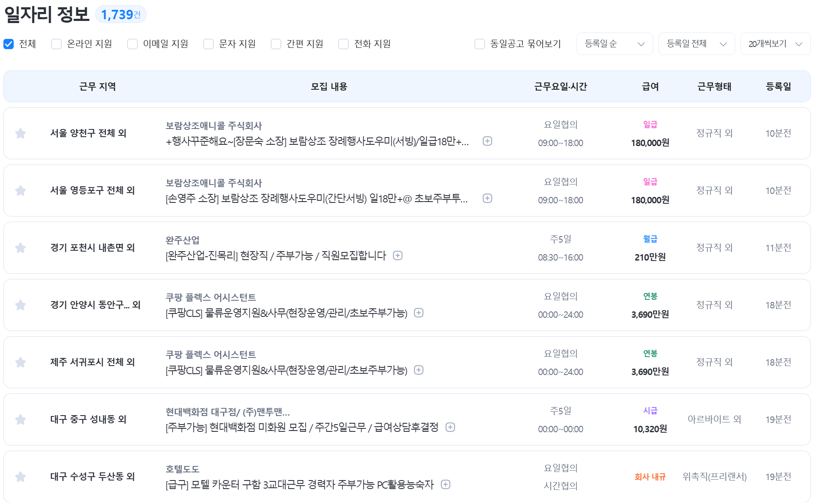The height and width of the screenshot is (504, 813).
Task: Click the 등록일 column header
Action: pos(778,87)
